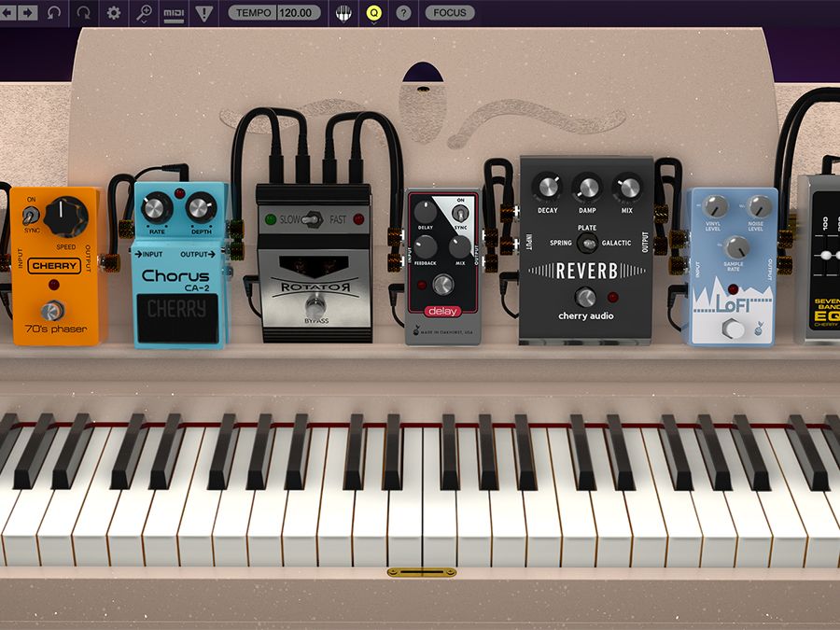Click the Rotator green SLOW indicator light
The image size is (840, 630).
pyautogui.click(x=271, y=219)
